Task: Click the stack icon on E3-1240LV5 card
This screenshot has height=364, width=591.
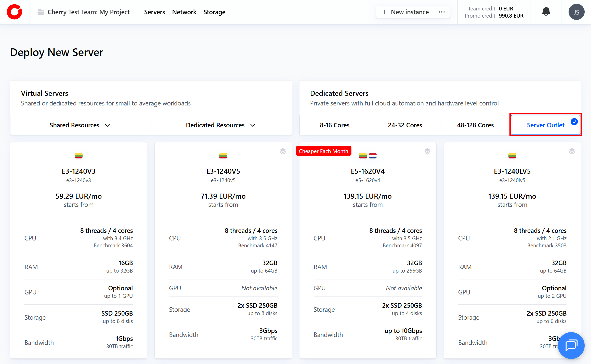Action: tap(572, 151)
